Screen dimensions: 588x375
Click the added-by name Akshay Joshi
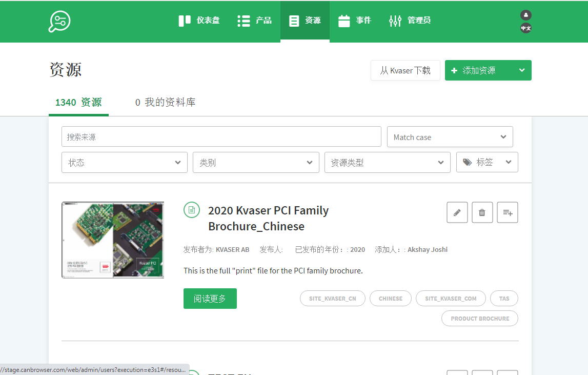click(428, 250)
